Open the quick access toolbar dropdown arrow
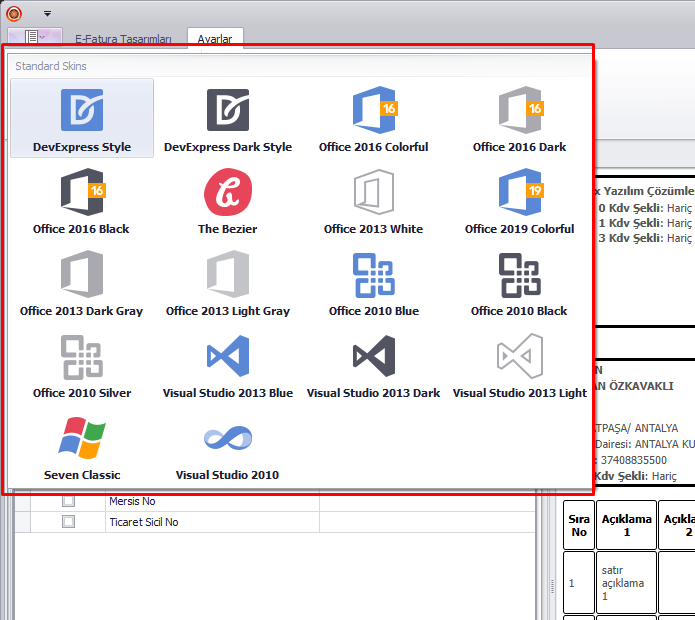 pyautogui.click(x=47, y=14)
